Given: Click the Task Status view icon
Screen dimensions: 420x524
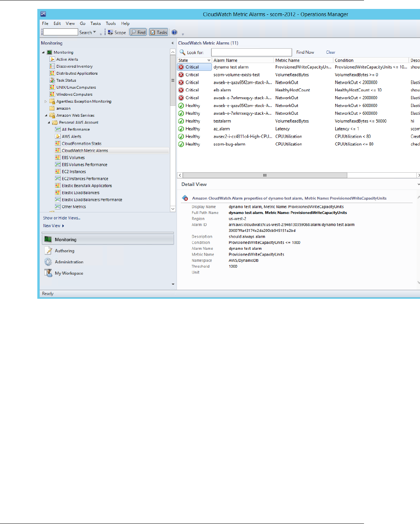Looking at the screenshot, I should pyautogui.click(x=52, y=80).
